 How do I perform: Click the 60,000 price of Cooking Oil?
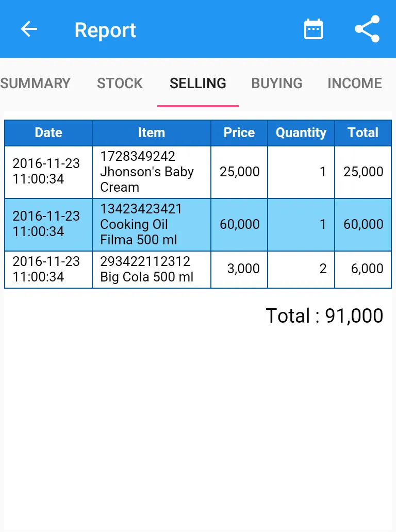[x=239, y=225]
